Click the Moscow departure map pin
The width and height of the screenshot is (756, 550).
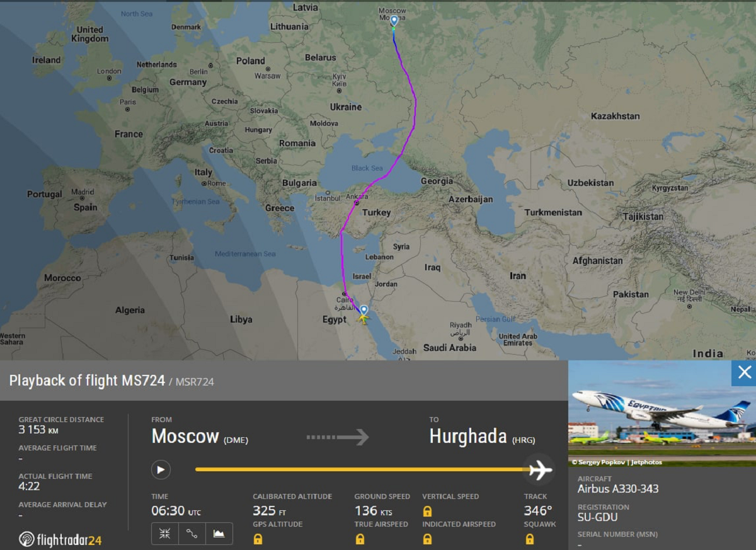pyautogui.click(x=394, y=21)
